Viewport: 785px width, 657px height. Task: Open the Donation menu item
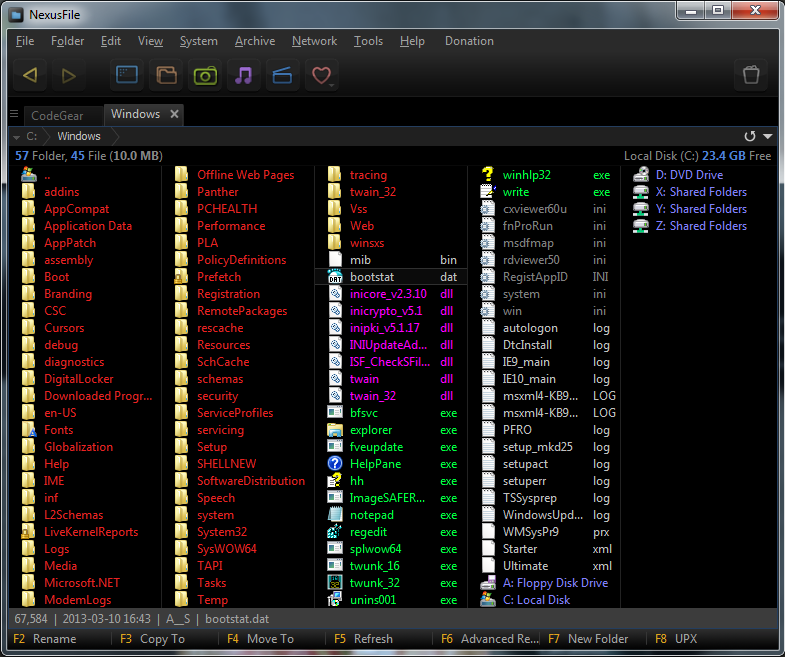point(469,41)
